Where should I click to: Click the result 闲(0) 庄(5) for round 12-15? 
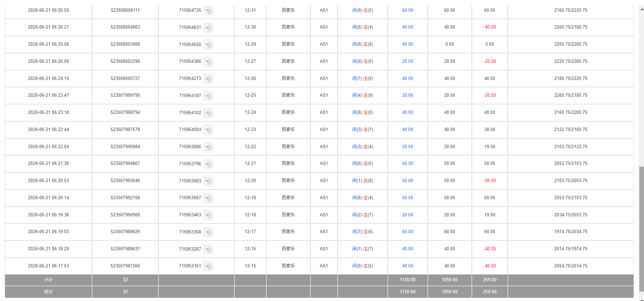pos(363,266)
